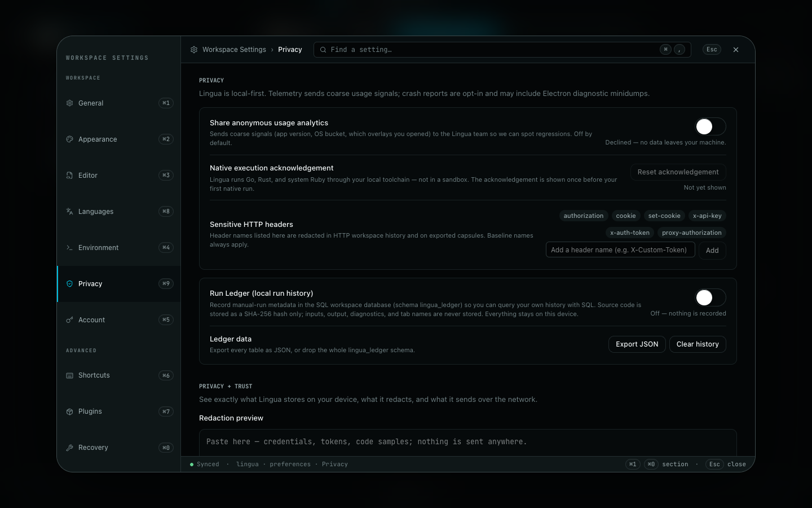The image size is (812, 508).
Task: Click the gear icon beside Workspace Settings breadcrumb
Action: (194, 50)
